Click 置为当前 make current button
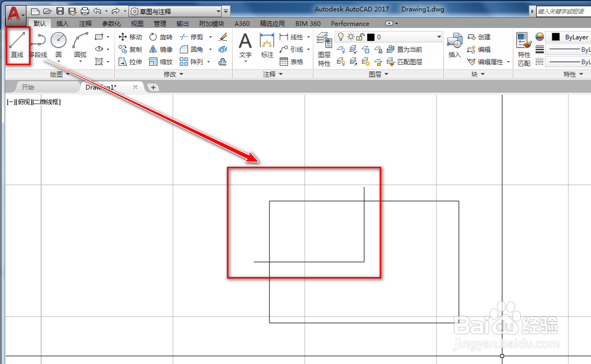 tap(405, 49)
